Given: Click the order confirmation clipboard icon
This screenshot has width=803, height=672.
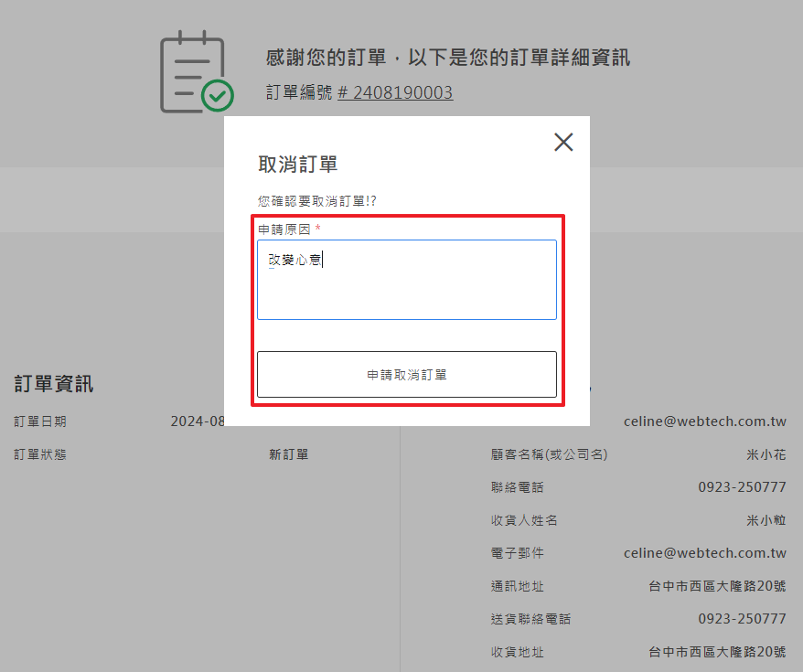Looking at the screenshot, I should point(195,72).
